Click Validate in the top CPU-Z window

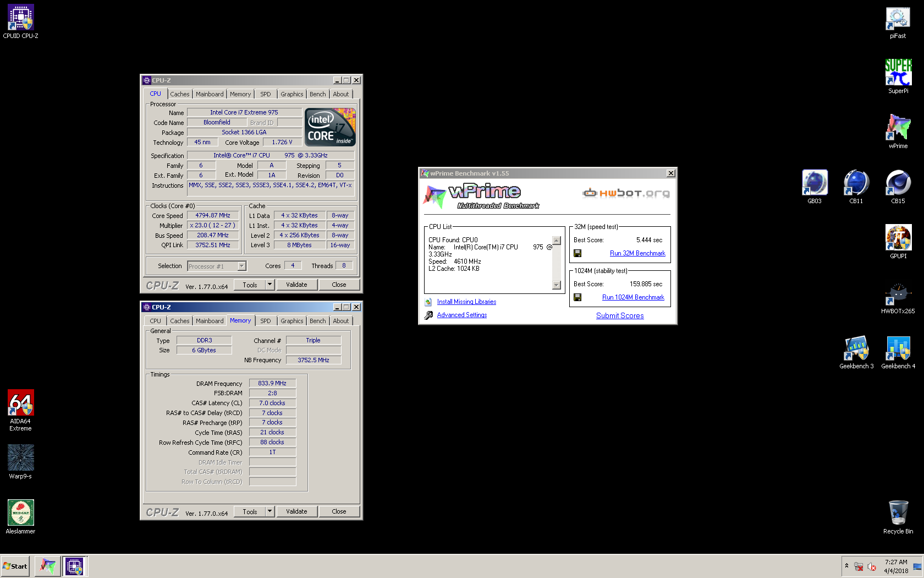[x=296, y=285]
